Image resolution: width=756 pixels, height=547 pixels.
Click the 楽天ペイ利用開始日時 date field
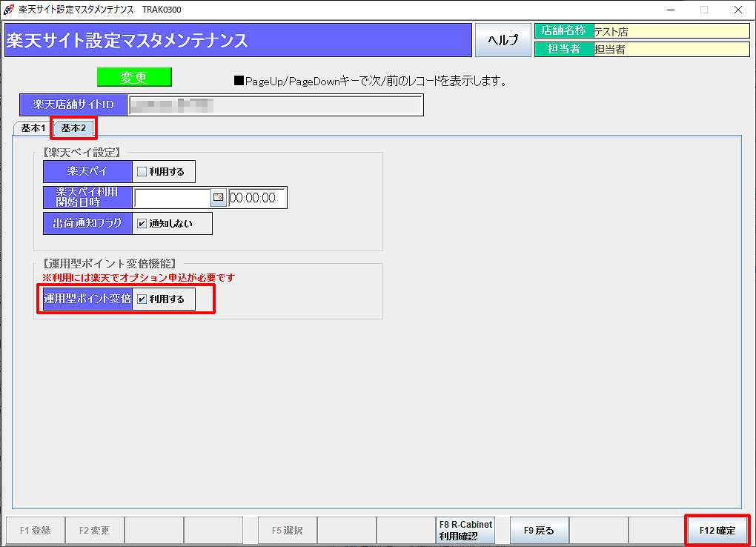(x=172, y=198)
